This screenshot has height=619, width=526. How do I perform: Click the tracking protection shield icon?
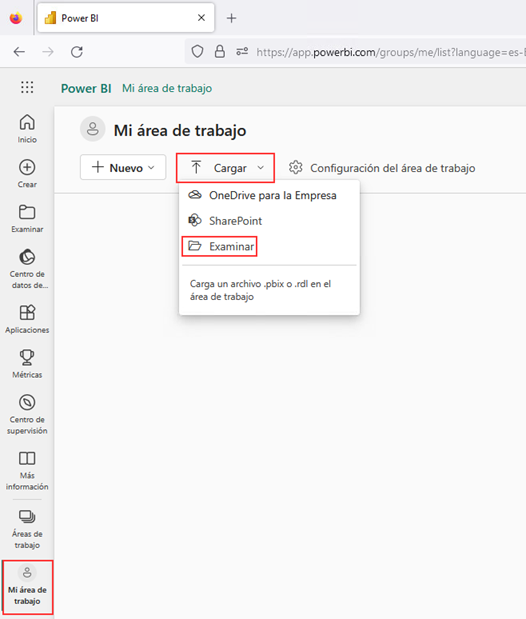197,52
